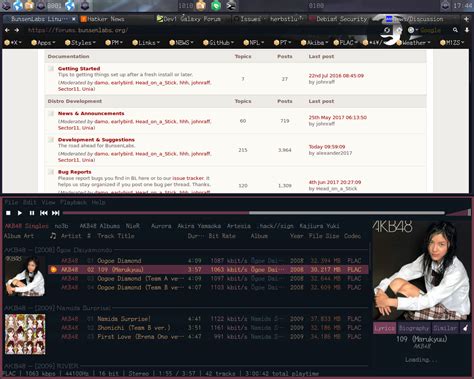Go forward in the browser
The height and width of the screenshot is (379, 474).
[17, 30]
